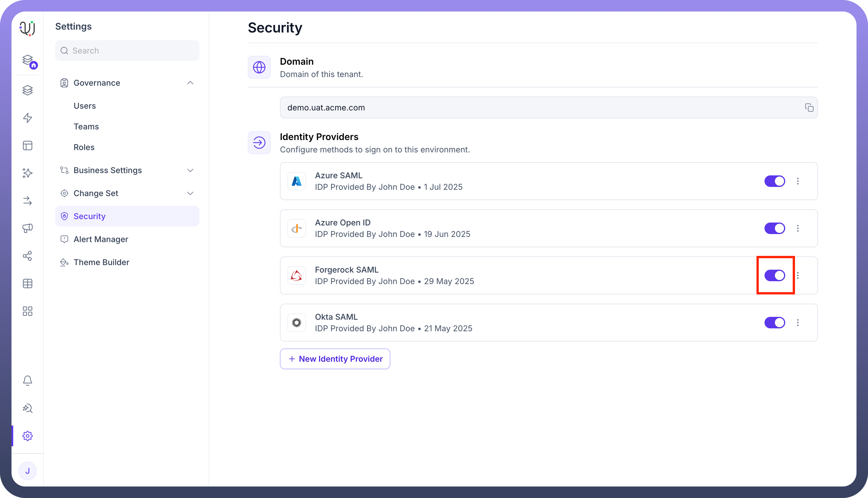Turn off the Okta SAML switch
The image size is (868, 498).
(774, 323)
